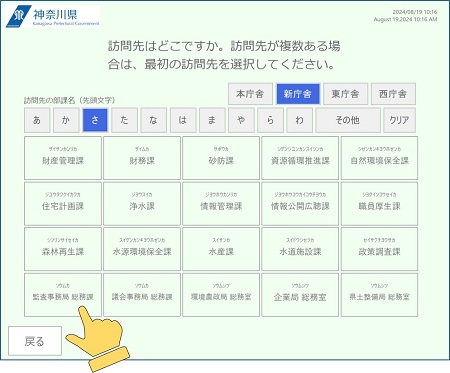
Task: Filter departments by わ
Action: coord(299,120)
